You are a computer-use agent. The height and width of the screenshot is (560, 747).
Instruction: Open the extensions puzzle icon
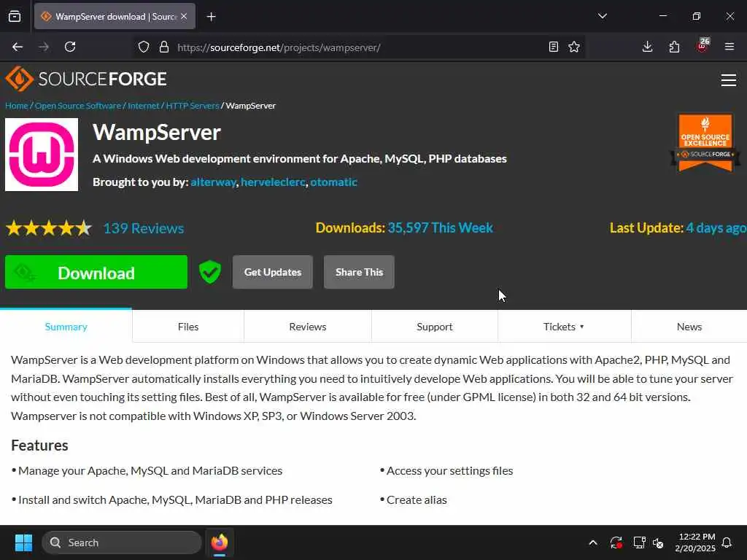[x=674, y=47]
